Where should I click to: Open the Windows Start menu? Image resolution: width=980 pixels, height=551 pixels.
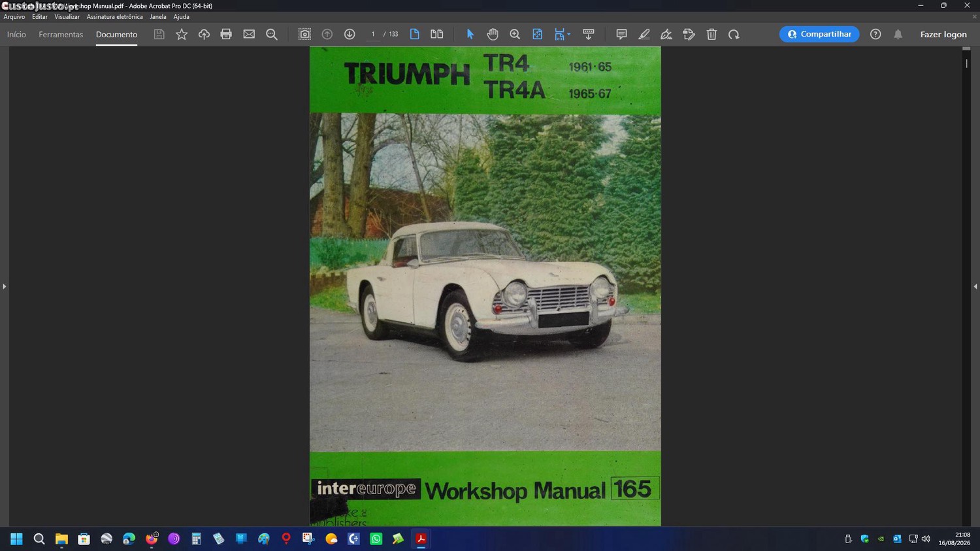[x=16, y=539]
